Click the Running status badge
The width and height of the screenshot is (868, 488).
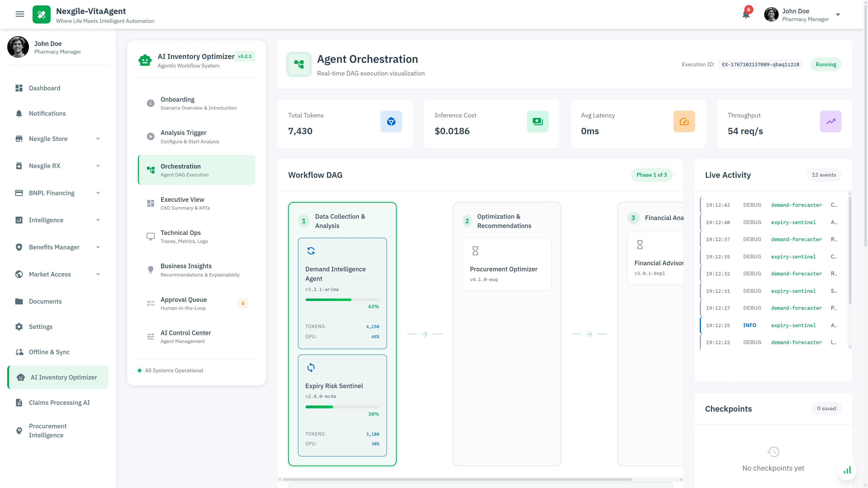(x=826, y=64)
